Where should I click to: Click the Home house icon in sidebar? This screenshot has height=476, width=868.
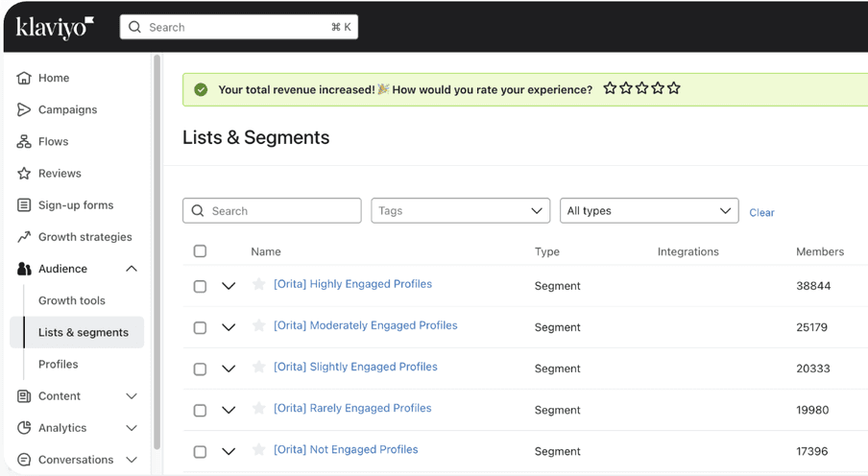pos(24,78)
